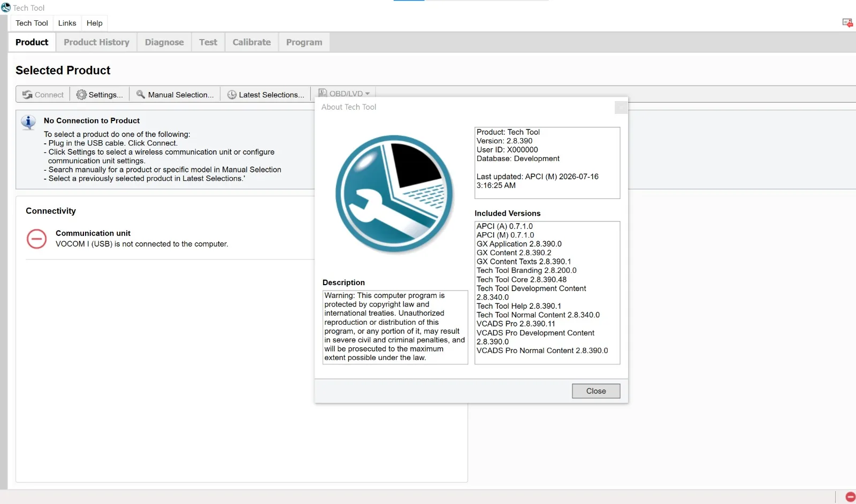Screen dimensions: 856x504
Task: Click the 'Database: Development' line
Action: click(518, 159)
